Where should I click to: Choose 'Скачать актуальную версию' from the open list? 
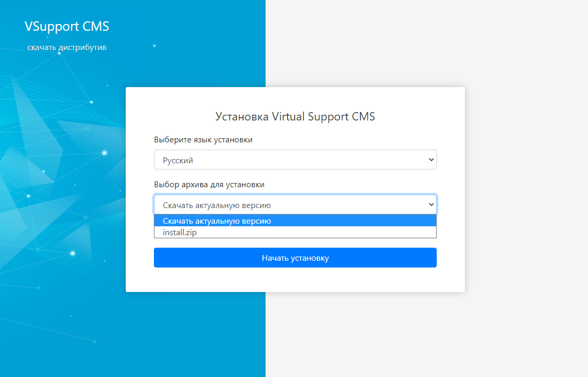point(295,221)
